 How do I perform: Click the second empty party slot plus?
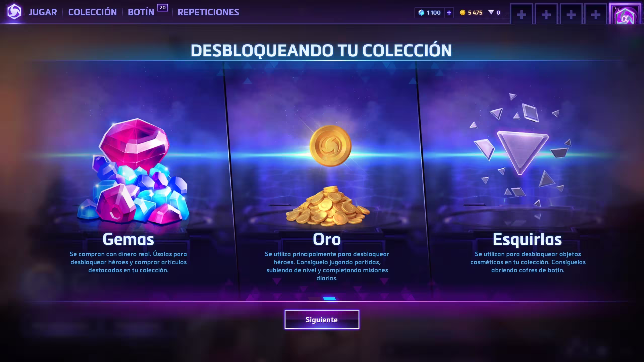[x=546, y=15]
